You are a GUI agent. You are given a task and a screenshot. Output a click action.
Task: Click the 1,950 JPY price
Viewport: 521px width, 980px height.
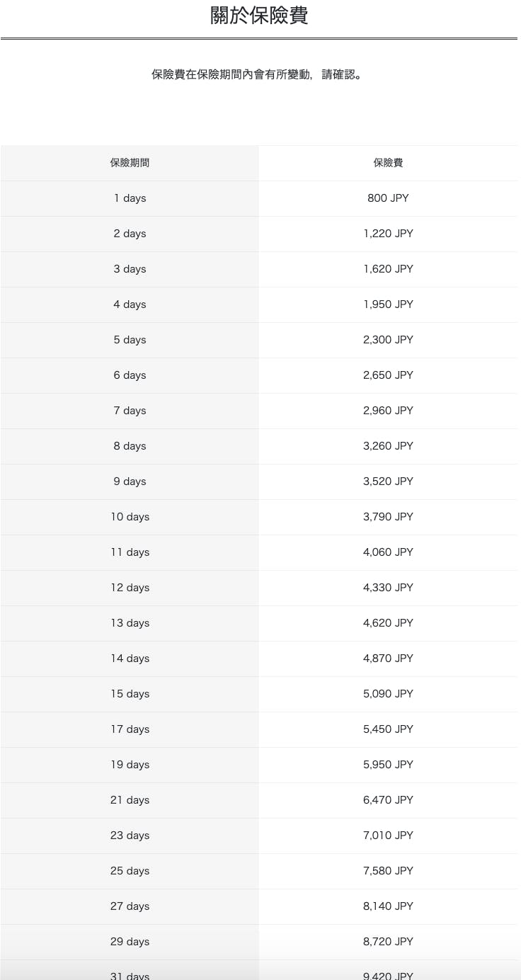388,304
